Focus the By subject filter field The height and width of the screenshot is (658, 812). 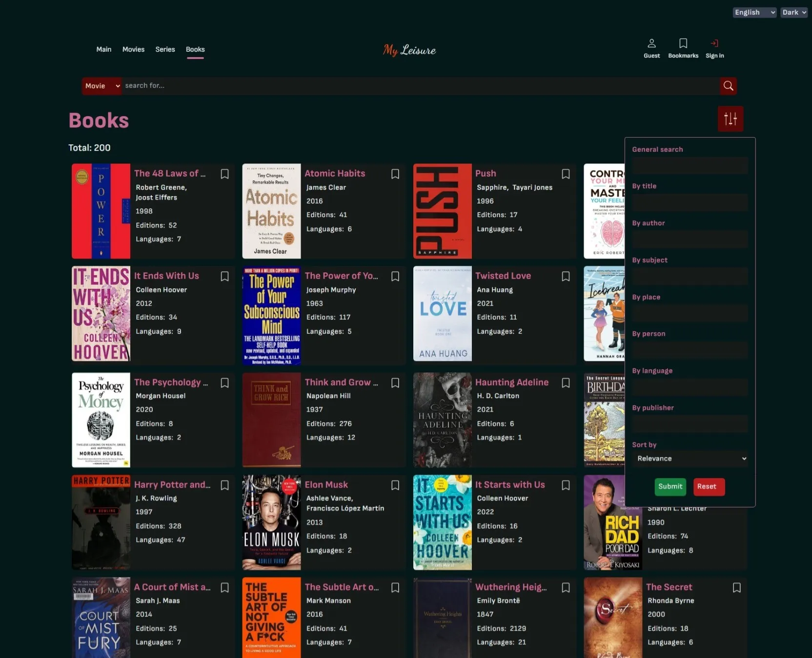pos(690,276)
